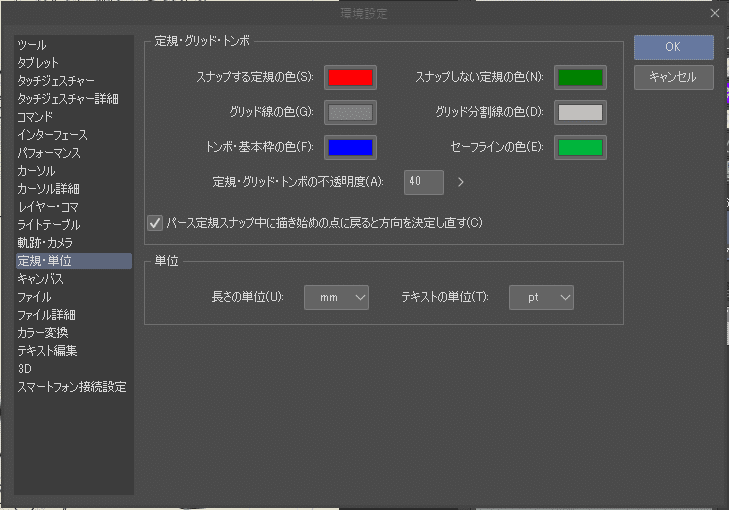Close the 環境設定 dialog with X

pyautogui.click(x=715, y=13)
